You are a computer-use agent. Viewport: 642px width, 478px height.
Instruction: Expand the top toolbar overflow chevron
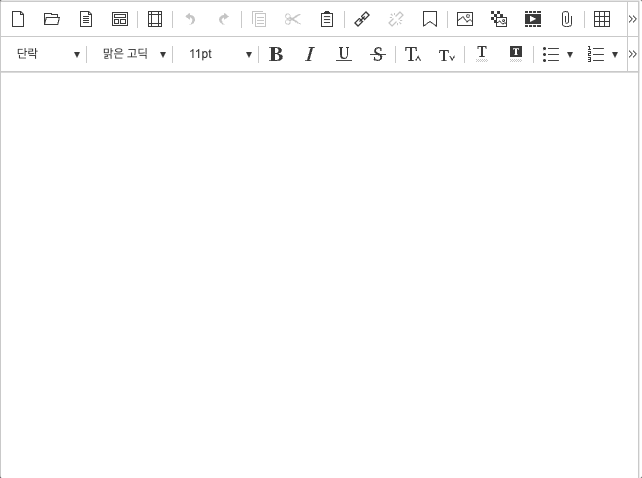632,19
